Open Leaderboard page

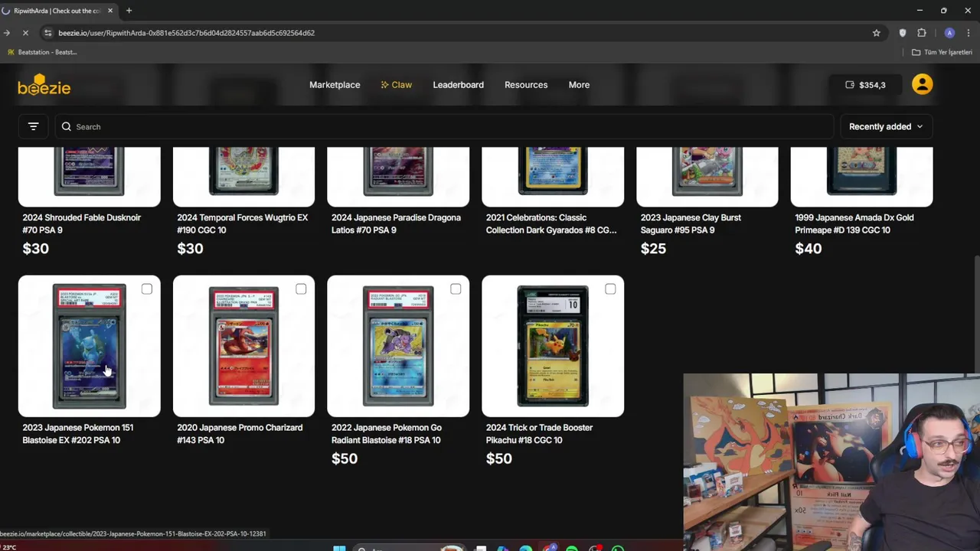coord(458,85)
